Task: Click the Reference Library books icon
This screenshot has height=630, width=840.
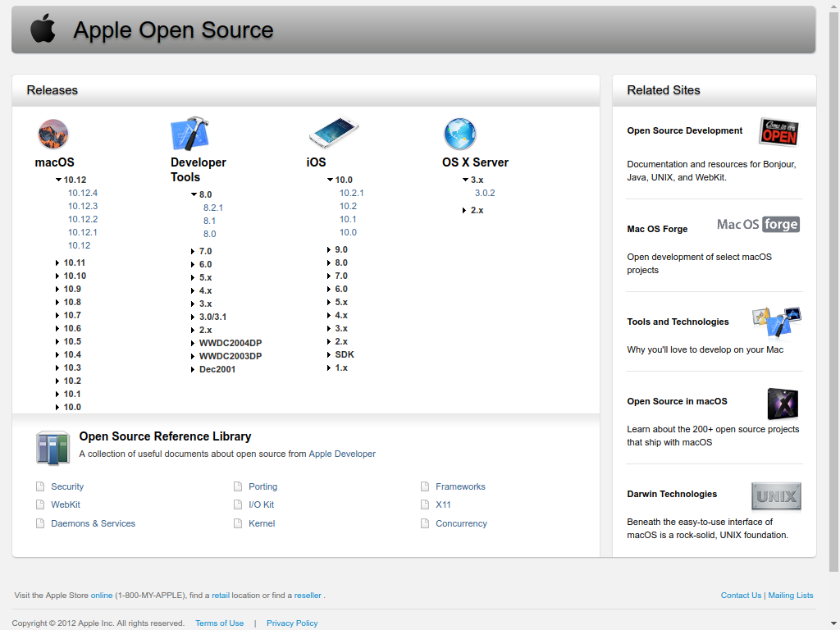Action: tap(53, 448)
